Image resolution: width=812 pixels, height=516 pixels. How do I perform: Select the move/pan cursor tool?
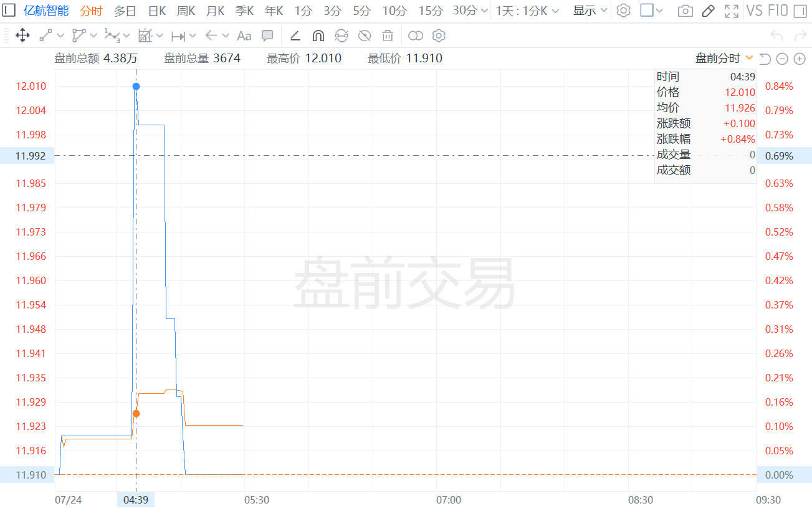tap(22, 36)
